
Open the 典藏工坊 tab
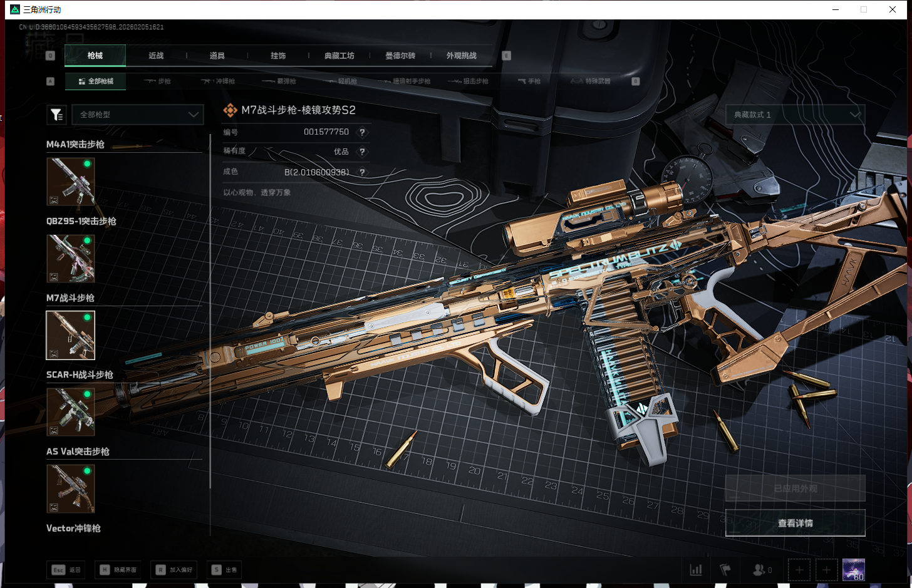click(339, 56)
